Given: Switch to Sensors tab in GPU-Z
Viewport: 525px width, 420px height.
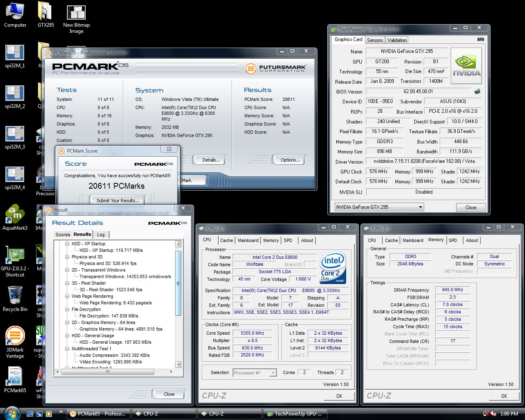Looking at the screenshot, I should coord(375,40).
